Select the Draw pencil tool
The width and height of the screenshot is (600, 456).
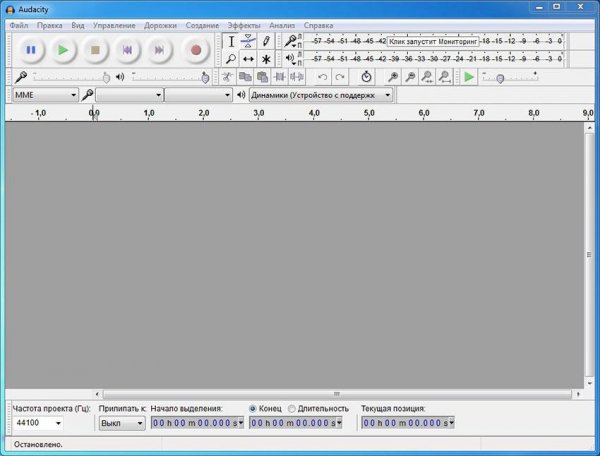click(266, 41)
